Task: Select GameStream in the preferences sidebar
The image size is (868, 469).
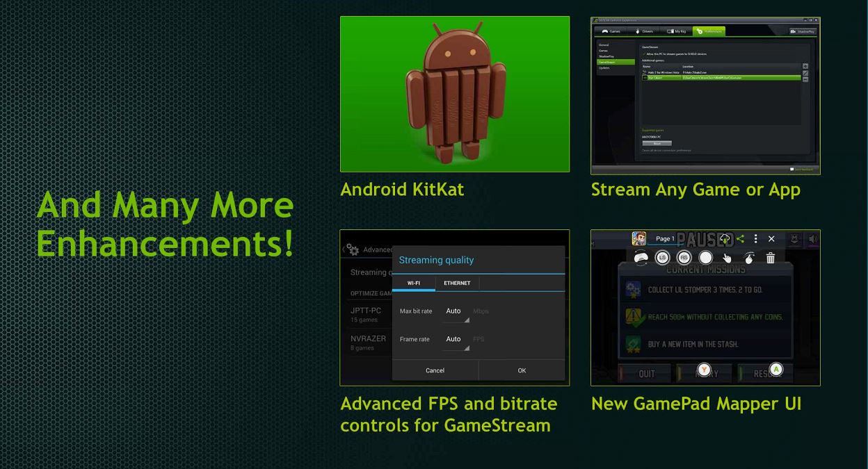Action: click(607, 62)
